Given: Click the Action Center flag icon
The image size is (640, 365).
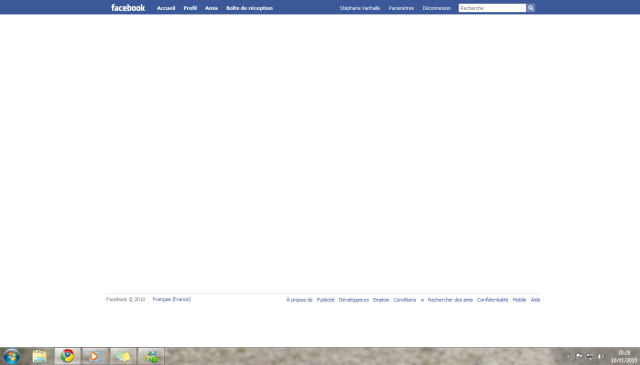Looking at the screenshot, I should (579, 356).
